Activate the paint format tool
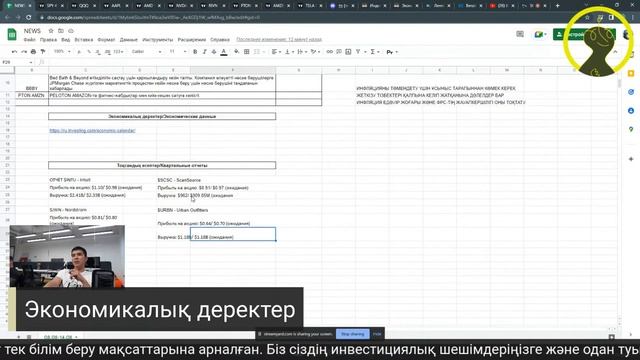The image size is (640, 360). click(x=42, y=52)
